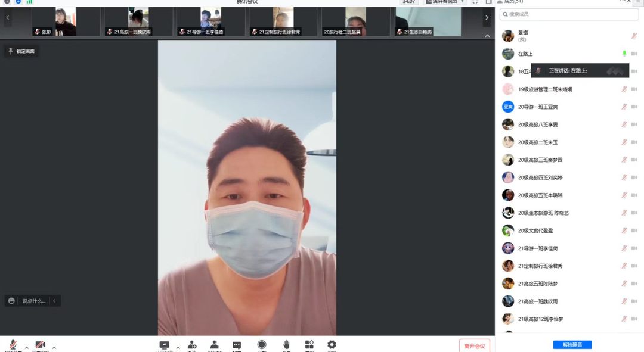Click the 解除静音 unmute button
Screen dimensions: 644x352
572,345
